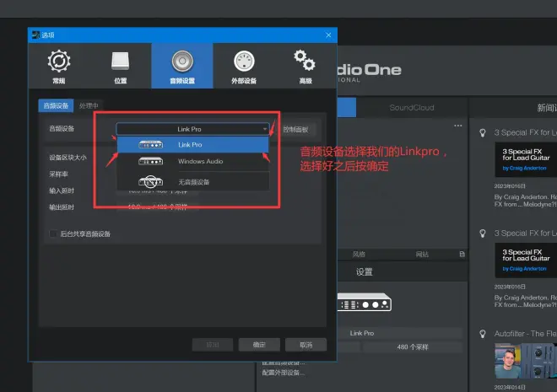
Task: Click the document icon beside 网站 column
Action: pyautogui.click(x=462, y=254)
